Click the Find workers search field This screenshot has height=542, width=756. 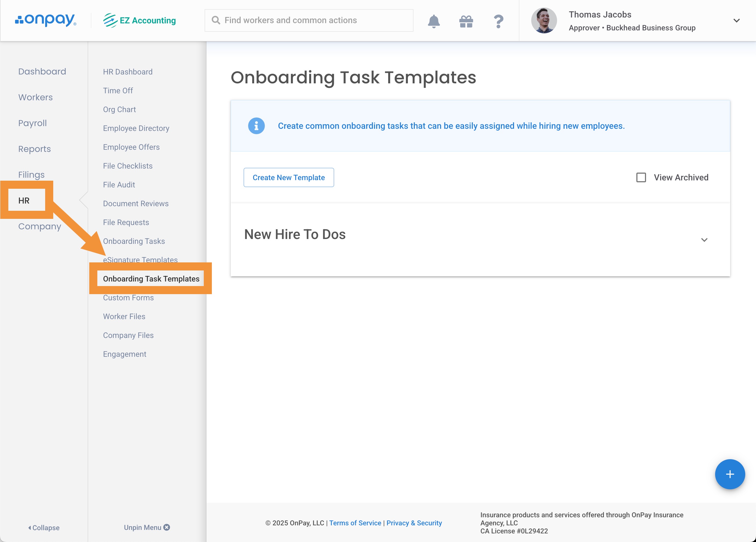[309, 20]
